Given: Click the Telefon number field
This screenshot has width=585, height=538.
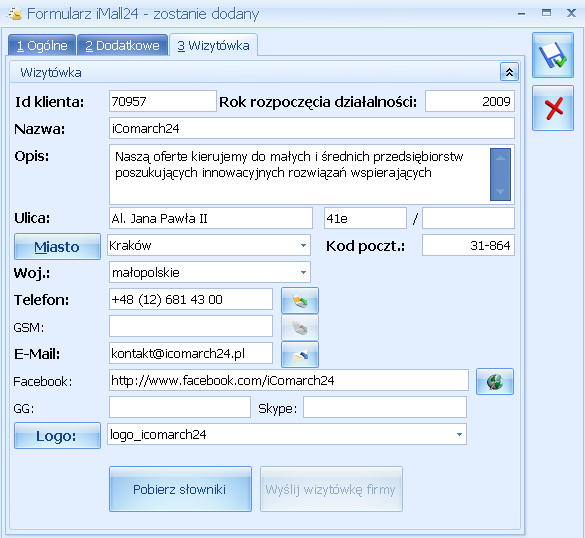Looking at the screenshot, I should coord(191,299).
